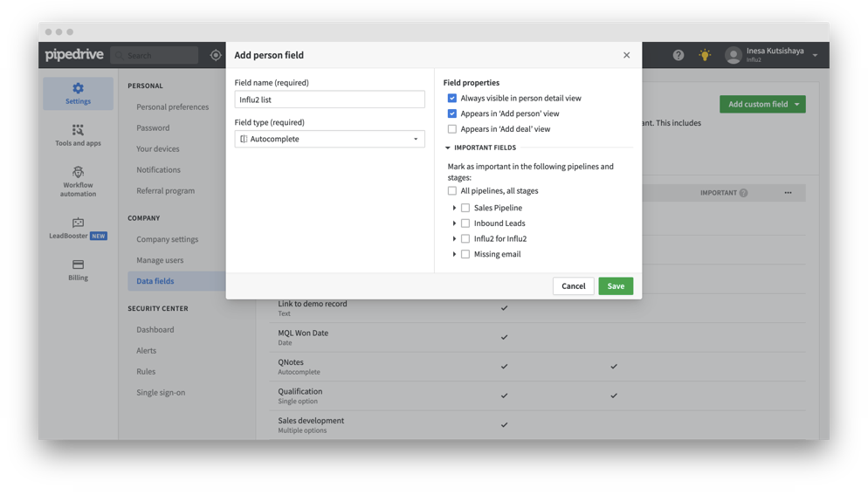Go to Manage users page
Image resolution: width=868 pixels, height=495 pixels.
point(160,260)
